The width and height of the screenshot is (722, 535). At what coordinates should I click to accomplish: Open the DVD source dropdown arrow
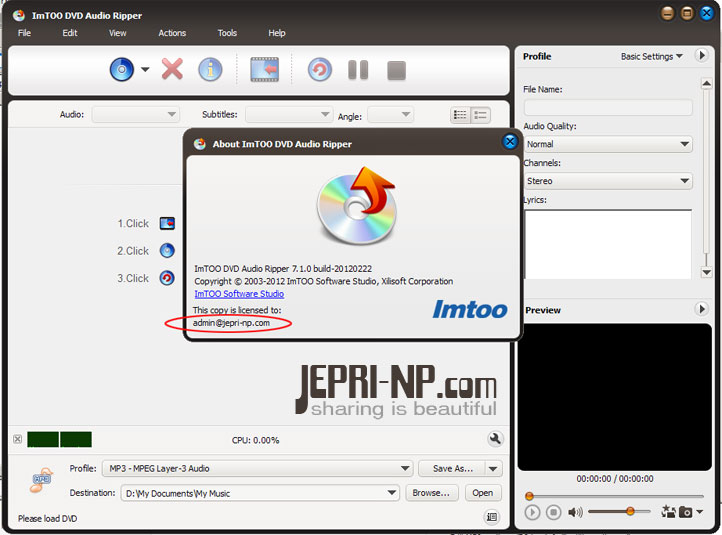point(145,70)
